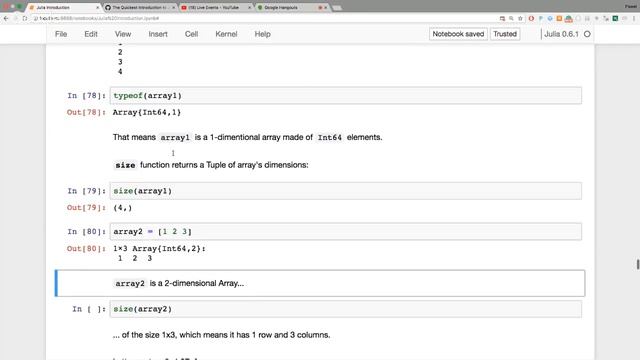The image size is (640, 360).
Task: Open the View menu
Action: [x=123, y=34]
